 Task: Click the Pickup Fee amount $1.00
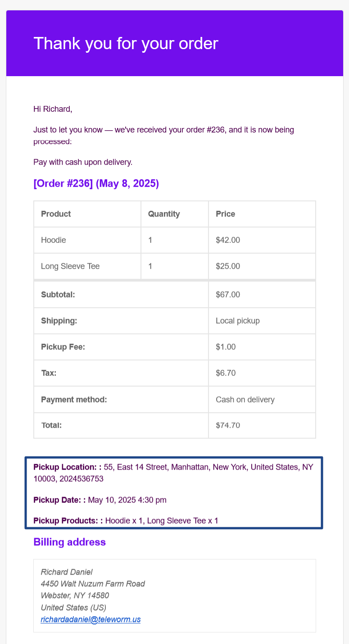(226, 347)
